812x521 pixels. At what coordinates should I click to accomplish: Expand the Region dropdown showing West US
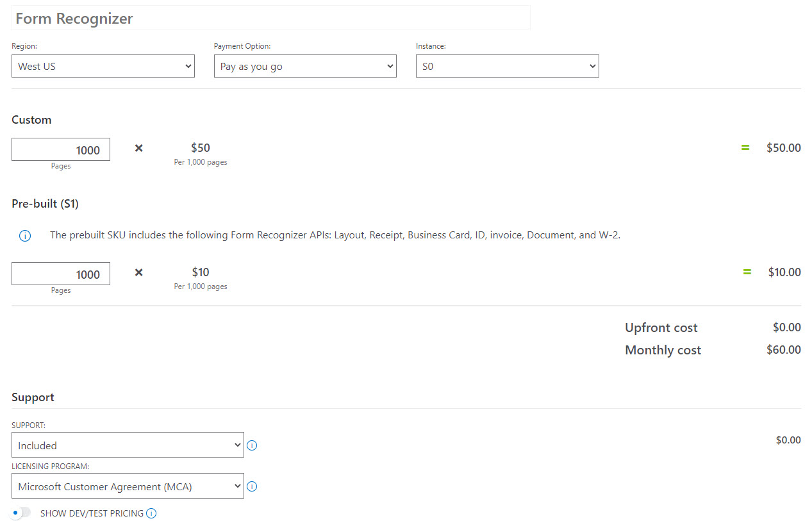point(103,65)
